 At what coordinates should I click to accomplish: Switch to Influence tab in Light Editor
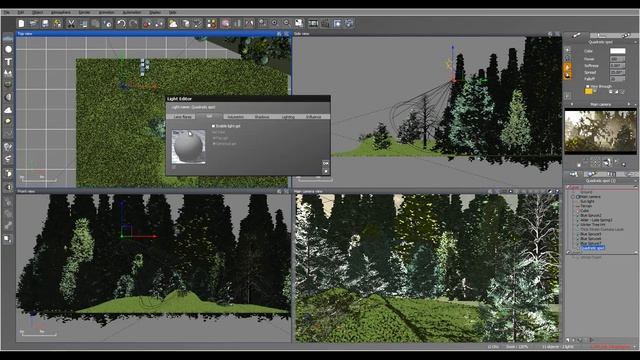tap(314, 117)
